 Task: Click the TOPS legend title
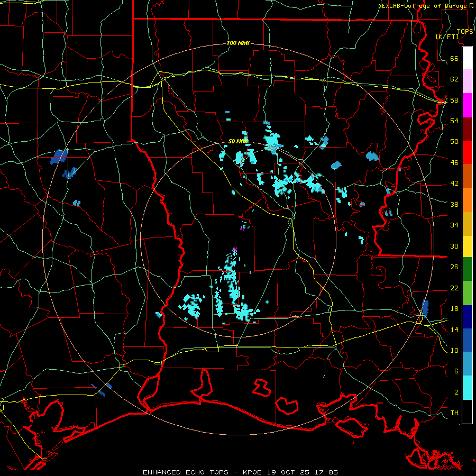point(465,31)
